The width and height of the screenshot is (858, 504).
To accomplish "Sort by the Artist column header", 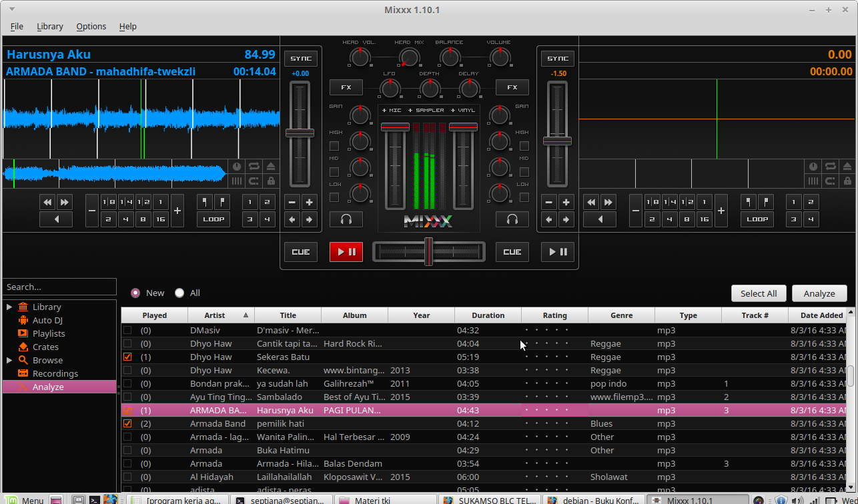I will coord(221,315).
